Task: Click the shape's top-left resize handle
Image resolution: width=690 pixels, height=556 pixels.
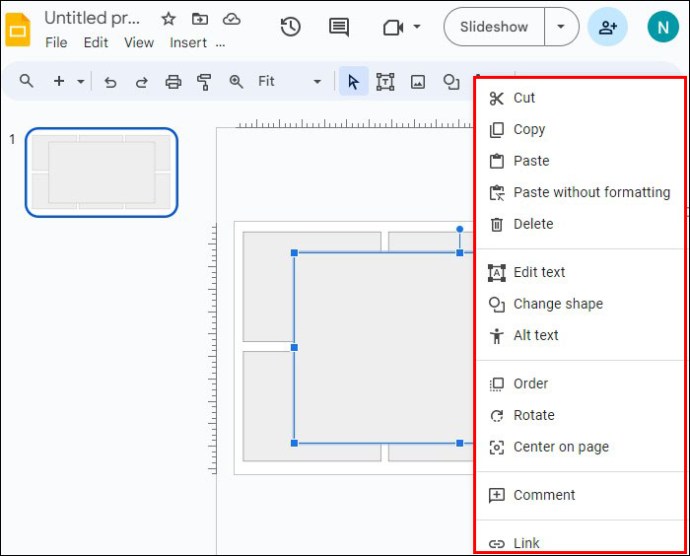Action: point(294,253)
